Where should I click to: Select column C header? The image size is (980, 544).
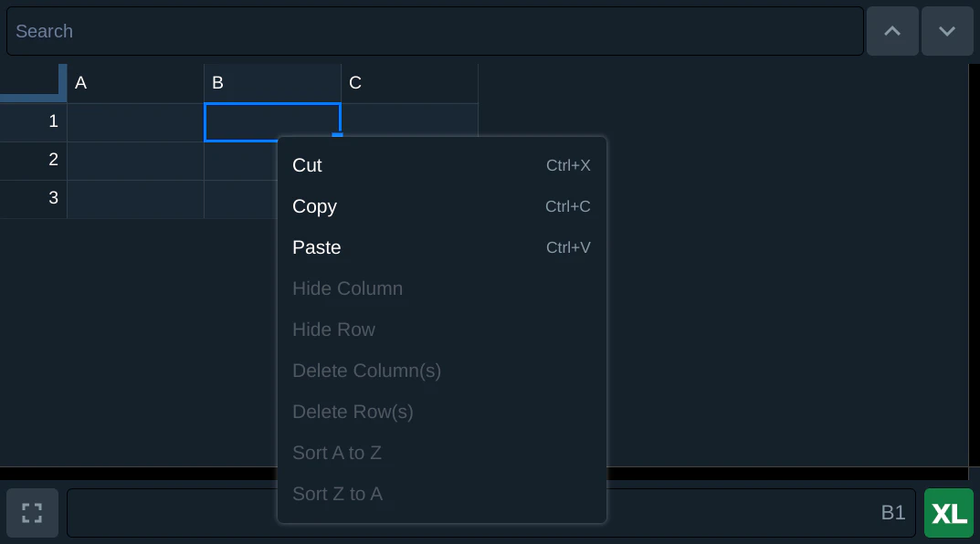click(x=409, y=83)
